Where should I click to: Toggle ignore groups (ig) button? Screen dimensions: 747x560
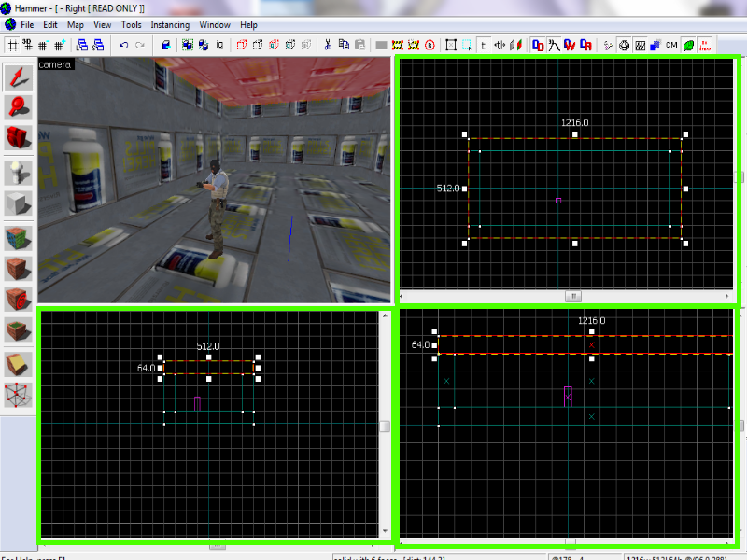click(219, 45)
